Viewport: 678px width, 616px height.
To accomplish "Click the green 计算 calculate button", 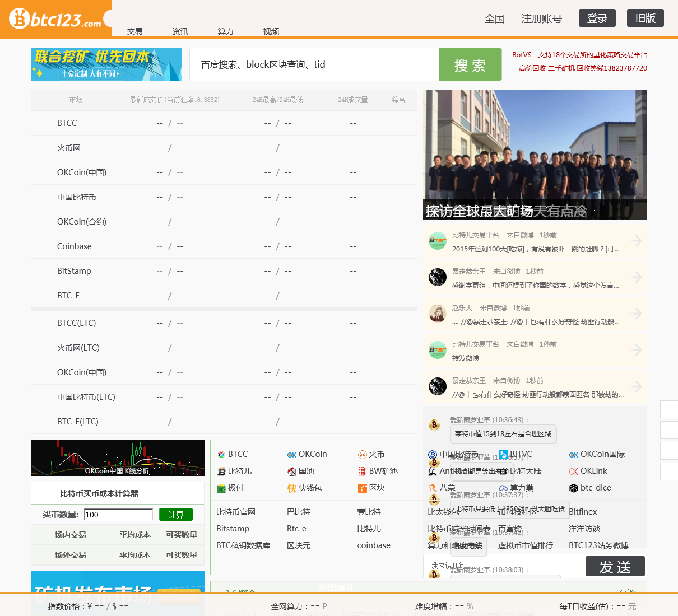I will pyautogui.click(x=176, y=515).
